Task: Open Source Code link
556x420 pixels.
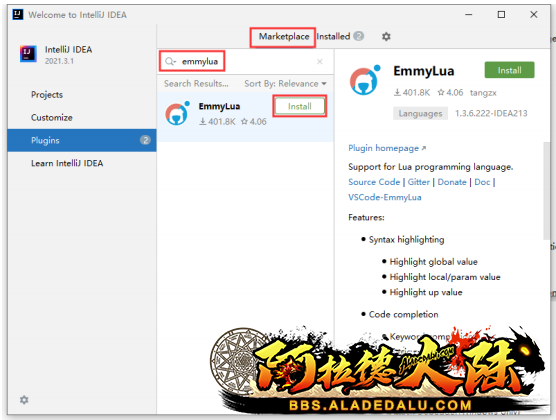Action: pos(374,182)
